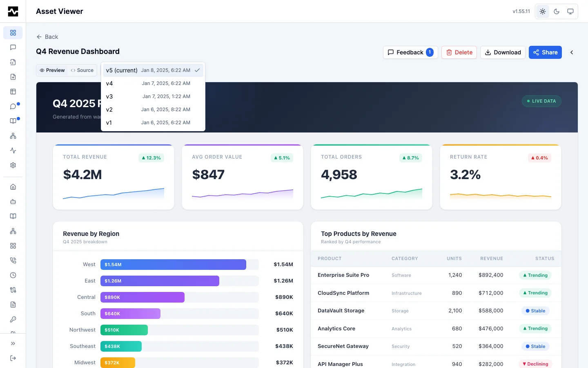Viewport: 588px width, 368px height.
Task: Click the Enterprise Suite Pro product row
Action: pyautogui.click(x=436, y=275)
